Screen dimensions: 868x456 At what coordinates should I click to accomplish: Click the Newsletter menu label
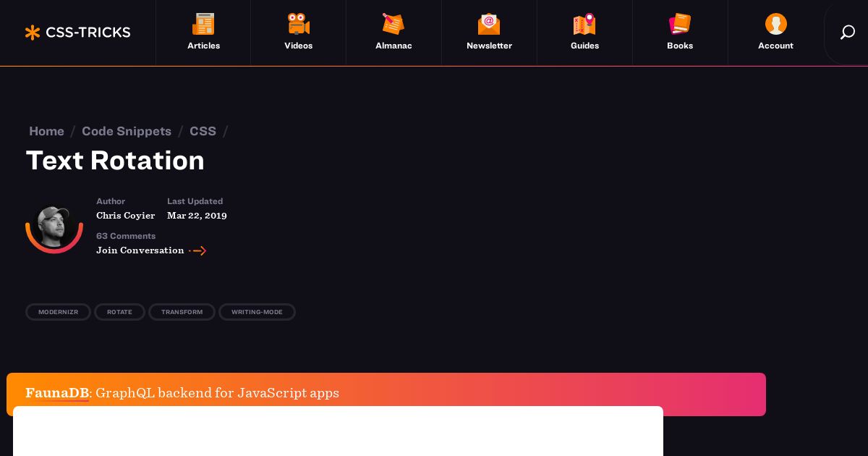pos(489,46)
